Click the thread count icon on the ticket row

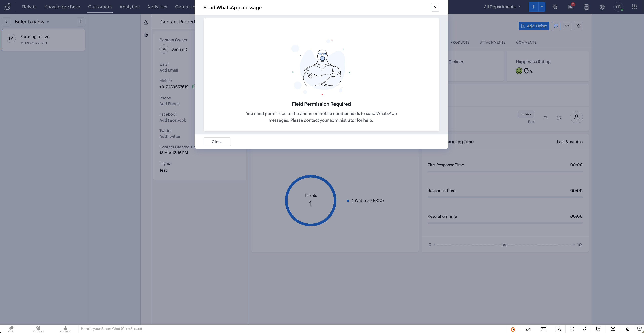[545, 117]
